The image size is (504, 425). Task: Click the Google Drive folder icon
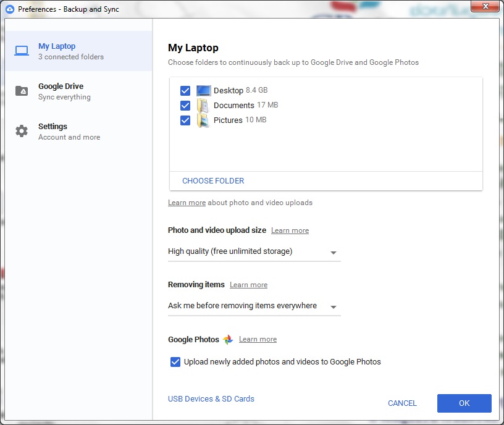[x=22, y=91]
